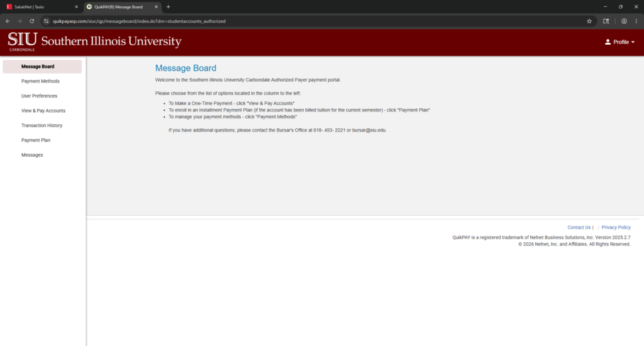Open the Privacy Policy link
644x346 pixels.
[616, 227]
